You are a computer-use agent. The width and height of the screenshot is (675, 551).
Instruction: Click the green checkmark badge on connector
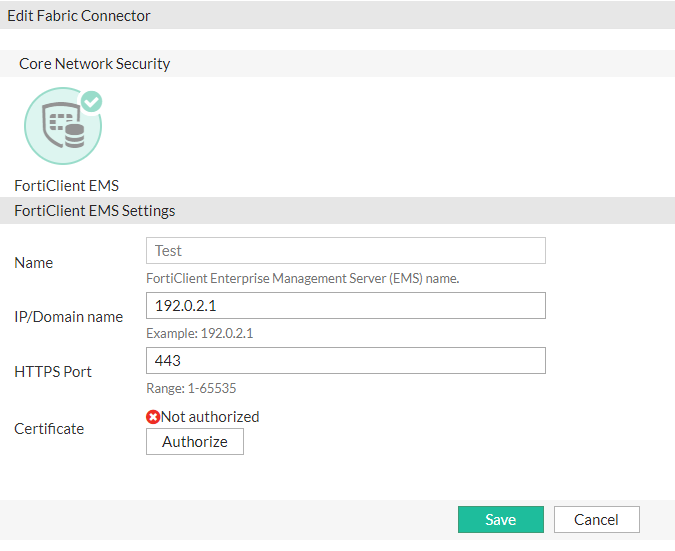[92, 101]
